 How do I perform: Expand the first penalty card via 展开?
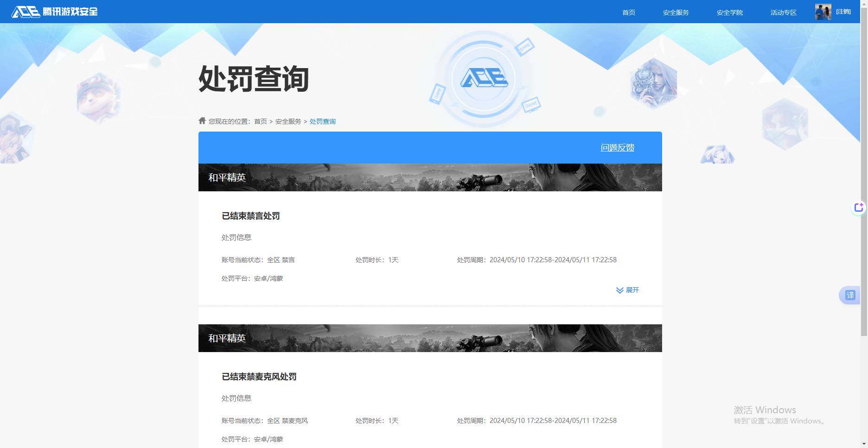632,290
